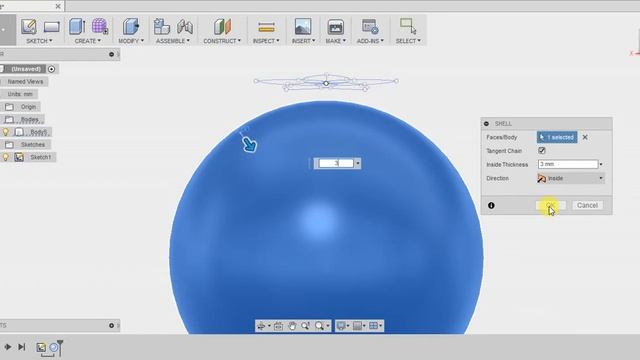Click the Viewports layout icon
Viewport: 640px width, 360px height.
[x=373, y=326]
